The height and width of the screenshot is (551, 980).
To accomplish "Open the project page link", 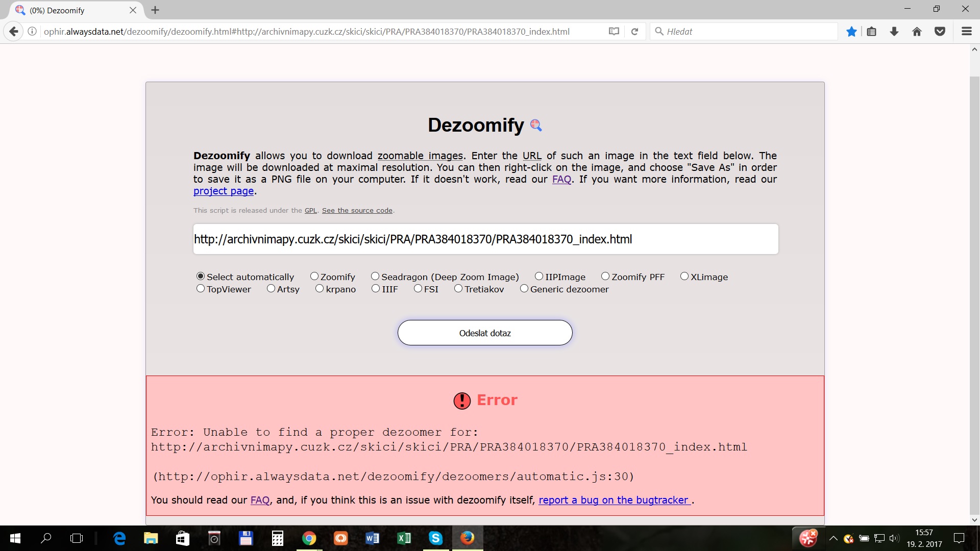I will click(x=223, y=191).
